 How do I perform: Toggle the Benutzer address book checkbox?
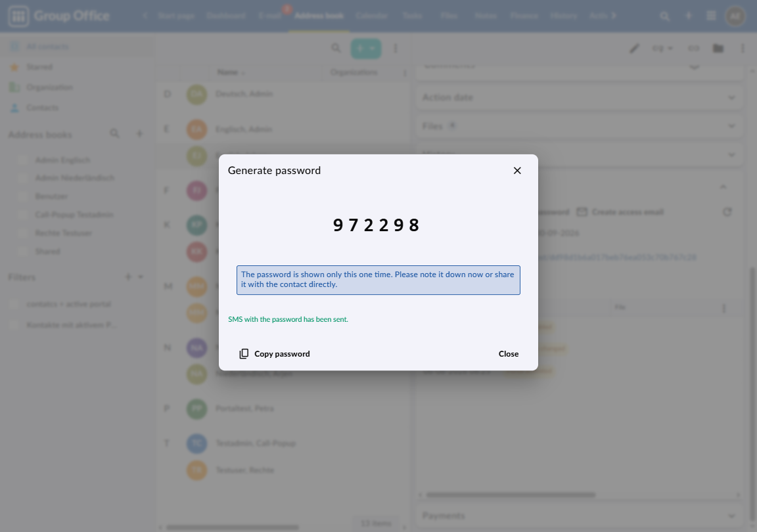click(x=23, y=196)
